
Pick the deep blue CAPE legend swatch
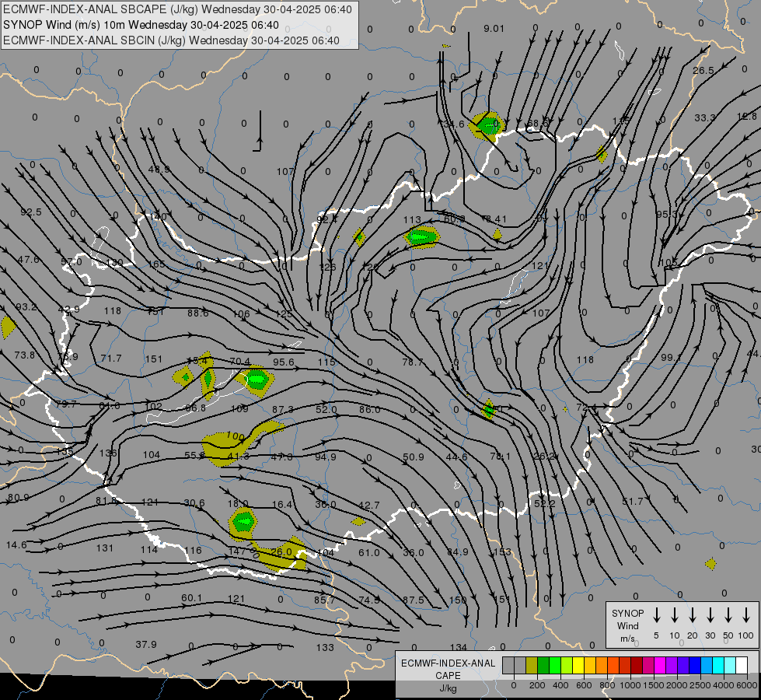[694, 666]
